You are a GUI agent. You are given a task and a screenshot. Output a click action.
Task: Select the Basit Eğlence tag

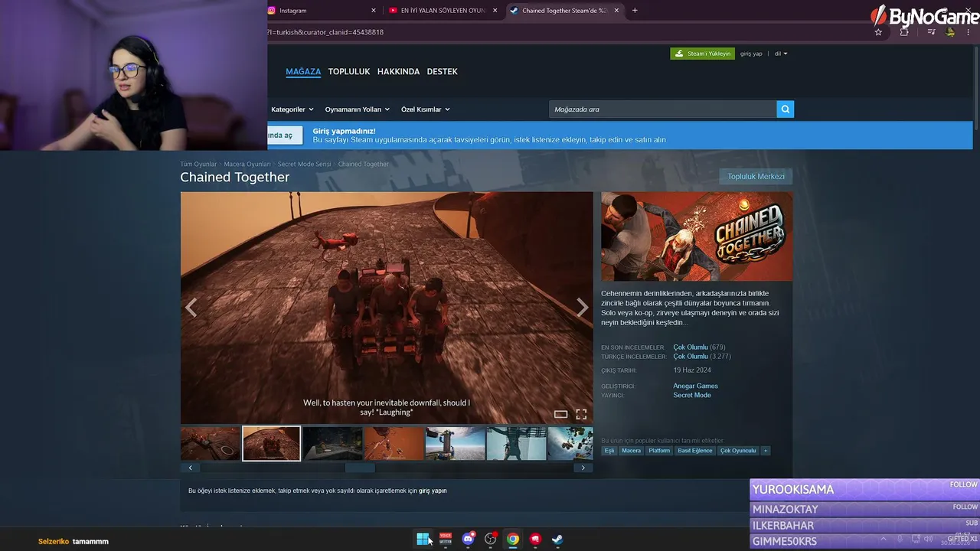point(695,451)
